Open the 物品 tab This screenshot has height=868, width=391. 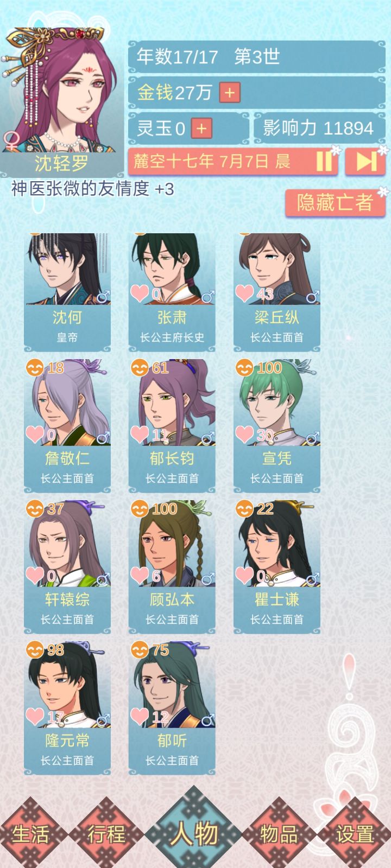tap(279, 833)
